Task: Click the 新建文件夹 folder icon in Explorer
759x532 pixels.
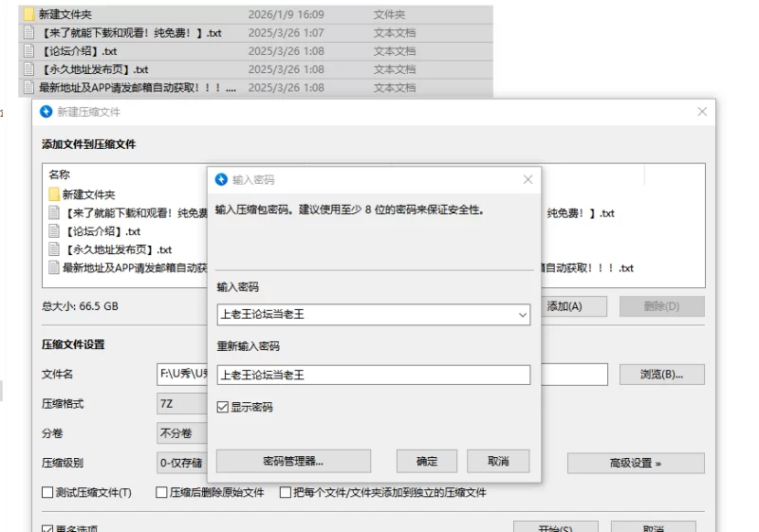Action: click(29, 15)
